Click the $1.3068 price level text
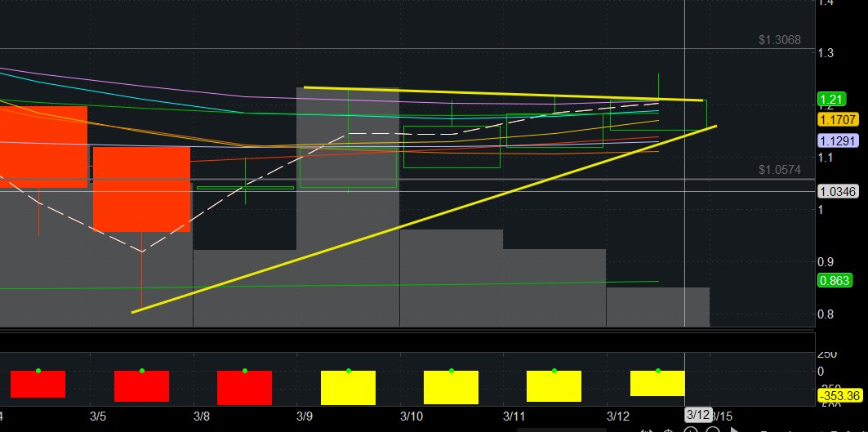This screenshot has height=432, width=868. pyautogui.click(x=780, y=40)
